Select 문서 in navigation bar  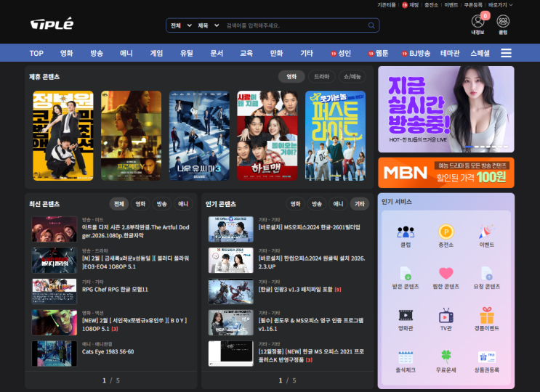click(x=217, y=53)
